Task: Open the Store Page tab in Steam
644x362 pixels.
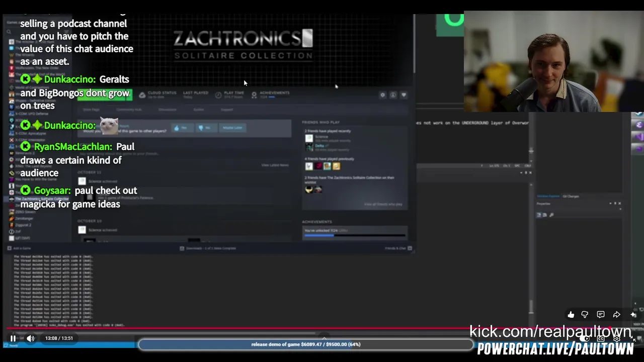Action: pyautogui.click(x=91, y=110)
